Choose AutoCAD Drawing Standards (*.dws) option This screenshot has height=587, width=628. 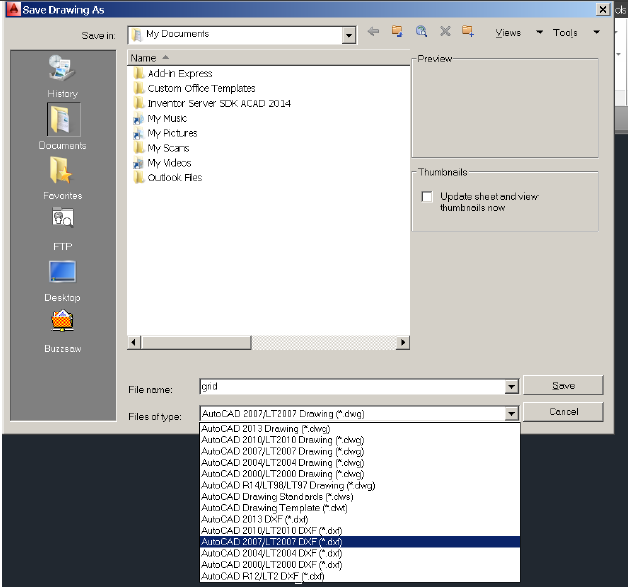360,497
